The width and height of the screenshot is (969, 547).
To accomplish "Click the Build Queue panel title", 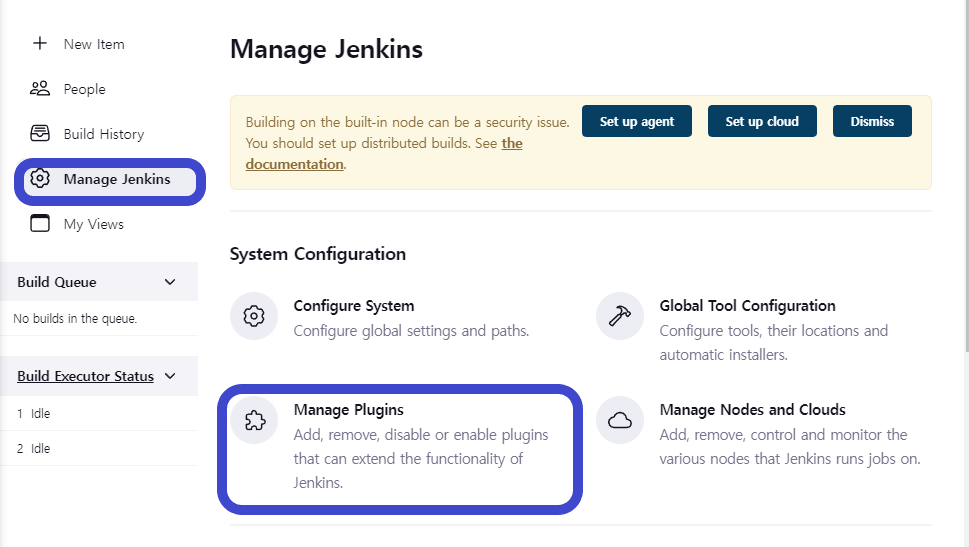I will (57, 282).
